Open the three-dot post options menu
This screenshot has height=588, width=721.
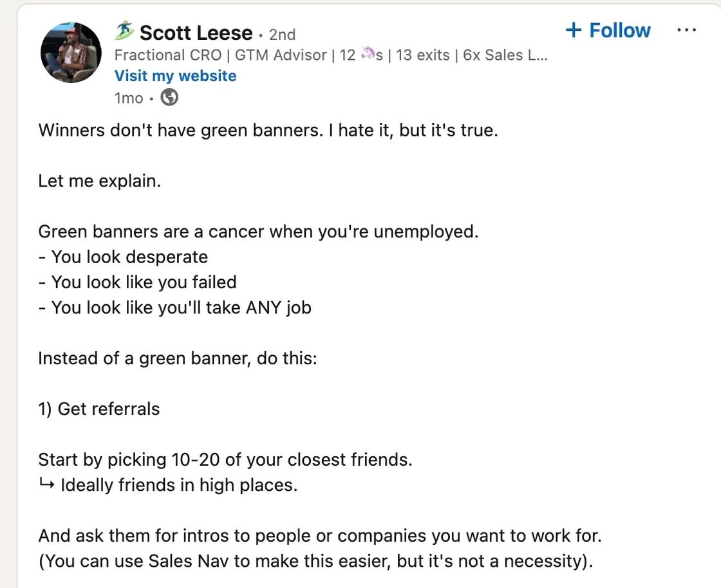(686, 30)
